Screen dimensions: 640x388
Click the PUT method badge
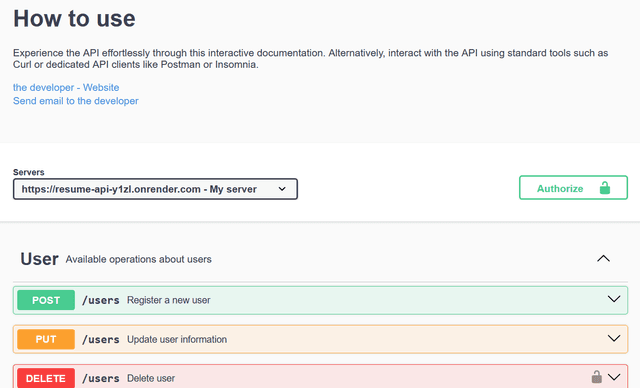point(46,339)
